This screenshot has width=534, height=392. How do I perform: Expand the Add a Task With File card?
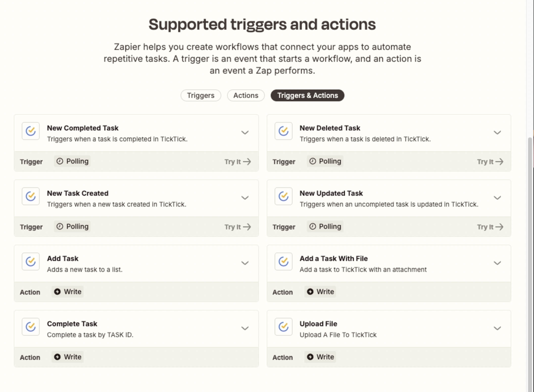[x=497, y=263]
